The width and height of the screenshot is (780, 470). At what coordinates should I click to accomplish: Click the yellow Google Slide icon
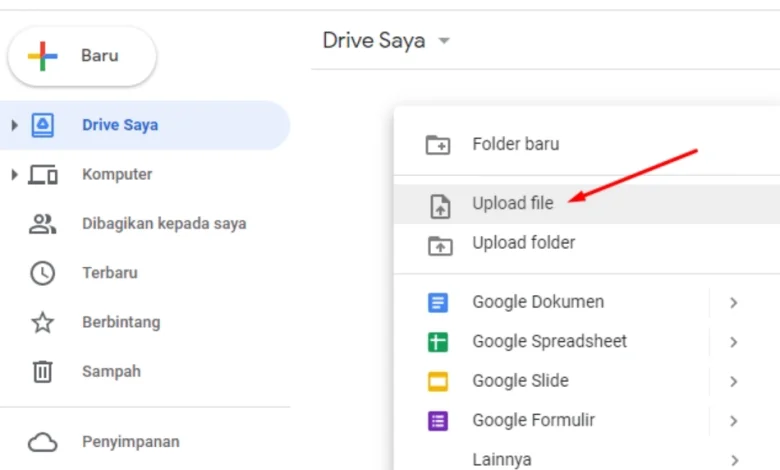[438, 381]
